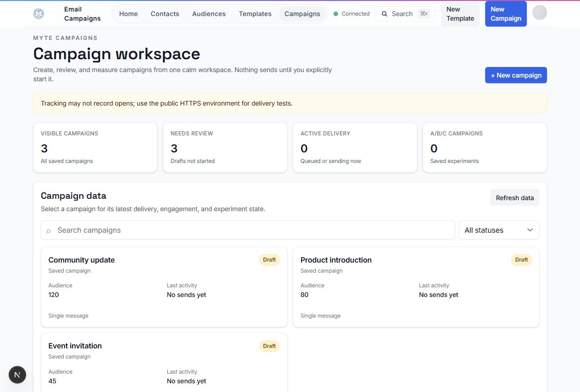The height and width of the screenshot is (392, 580).
Task: Click the Campaign data section heading
Action: click(x=73, y=196)
